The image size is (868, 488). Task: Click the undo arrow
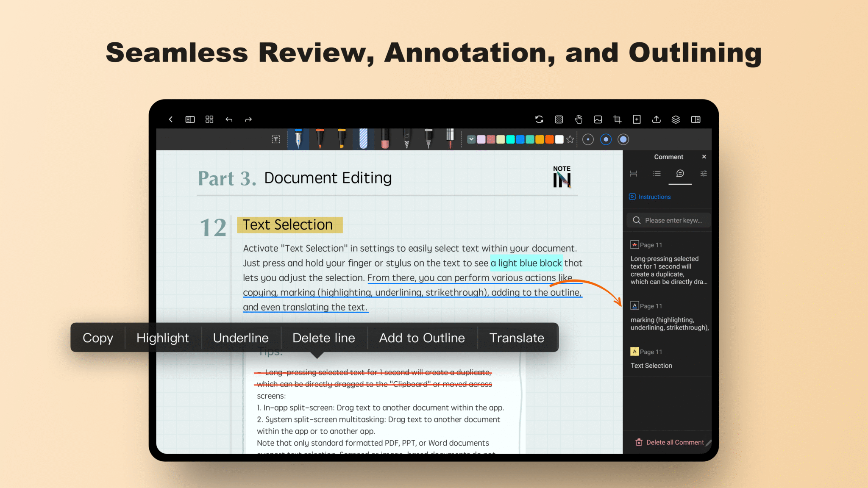point(229,119)
